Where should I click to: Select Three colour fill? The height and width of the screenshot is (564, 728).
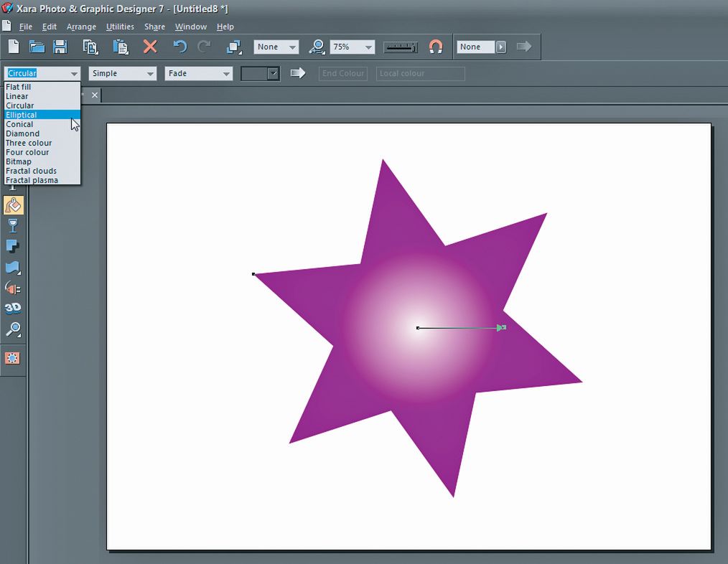[x=42, y=143]
